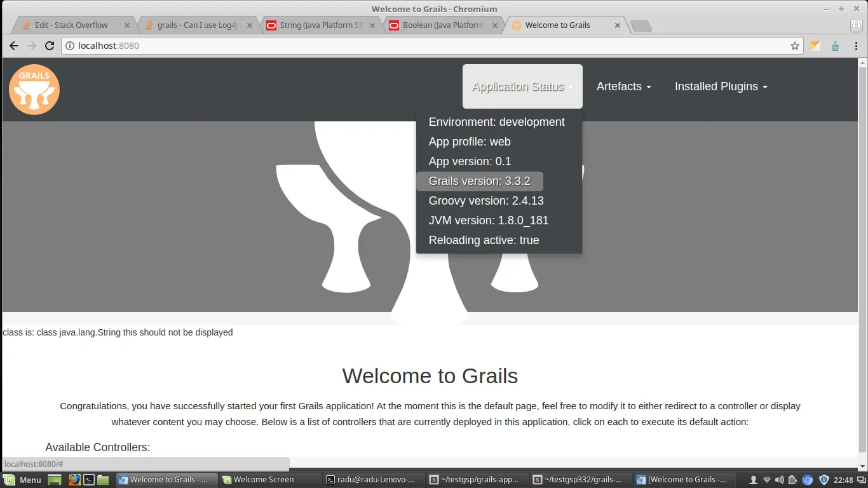Open the update manager shield icon

[824, 480]
